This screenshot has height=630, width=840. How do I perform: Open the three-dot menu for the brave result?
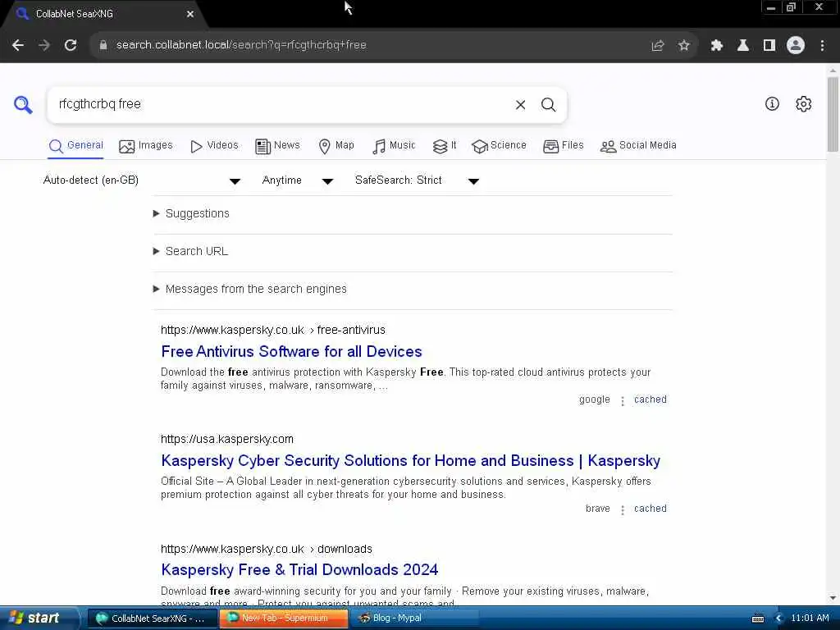click(x=623, y=510)
